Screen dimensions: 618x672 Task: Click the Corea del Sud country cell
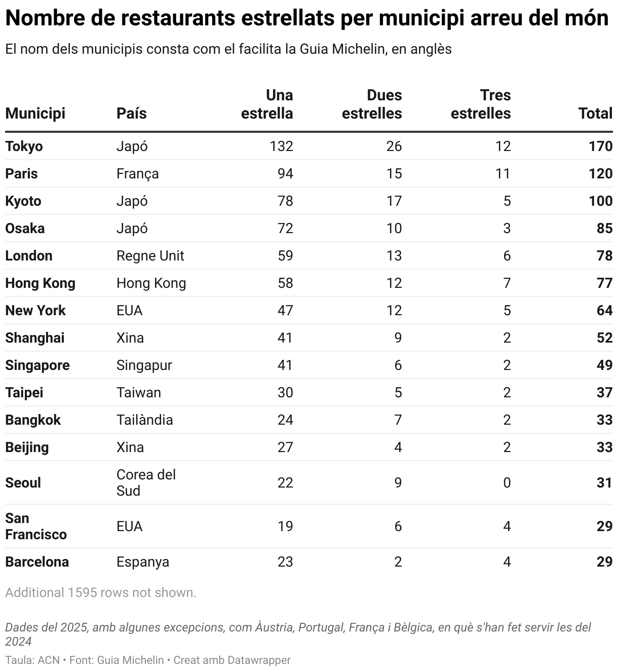coord(146,482)
